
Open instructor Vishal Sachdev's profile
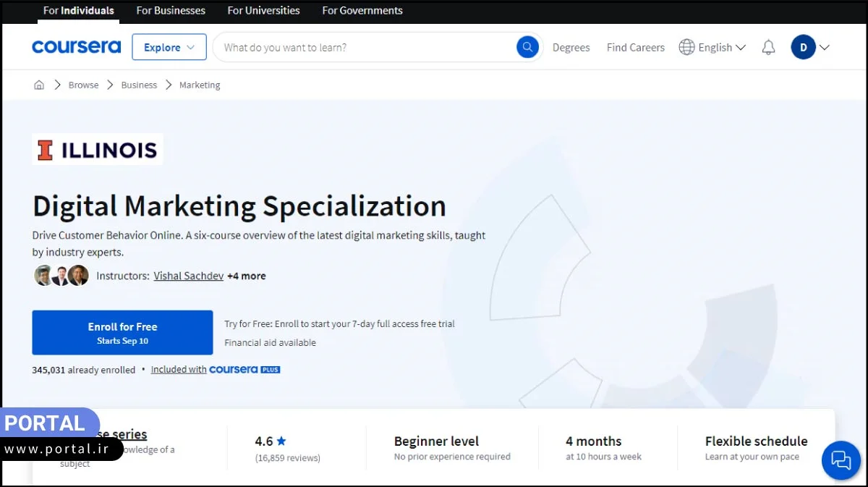pyautogui.click(x=188, y=276)
